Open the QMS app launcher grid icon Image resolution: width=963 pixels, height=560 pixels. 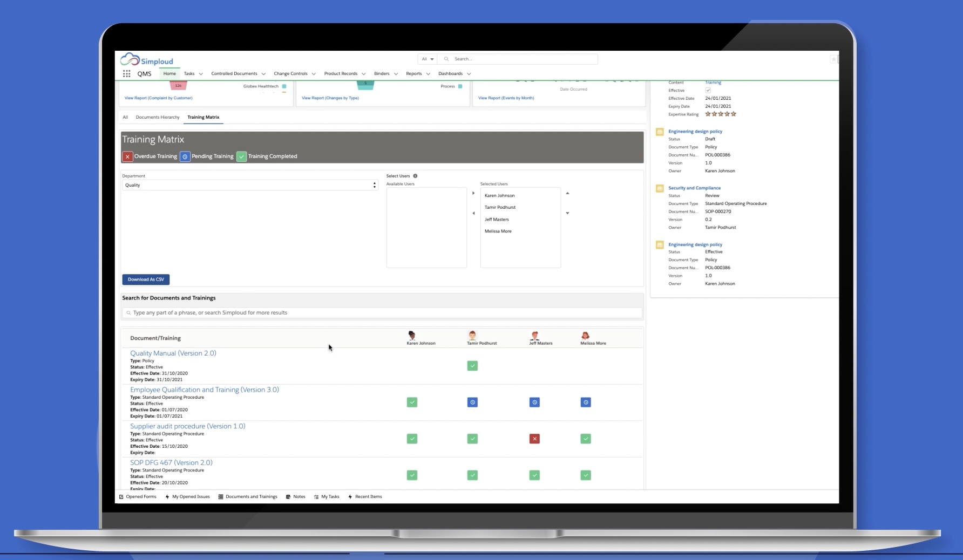point(126,74)
